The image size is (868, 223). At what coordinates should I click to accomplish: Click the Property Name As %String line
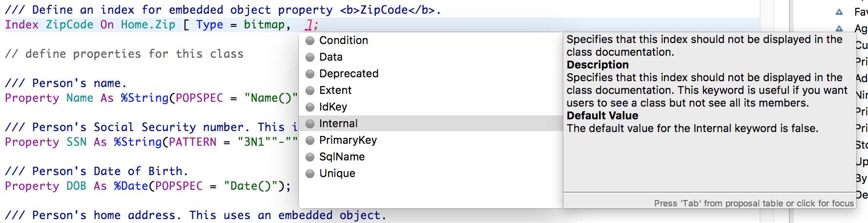146,98
